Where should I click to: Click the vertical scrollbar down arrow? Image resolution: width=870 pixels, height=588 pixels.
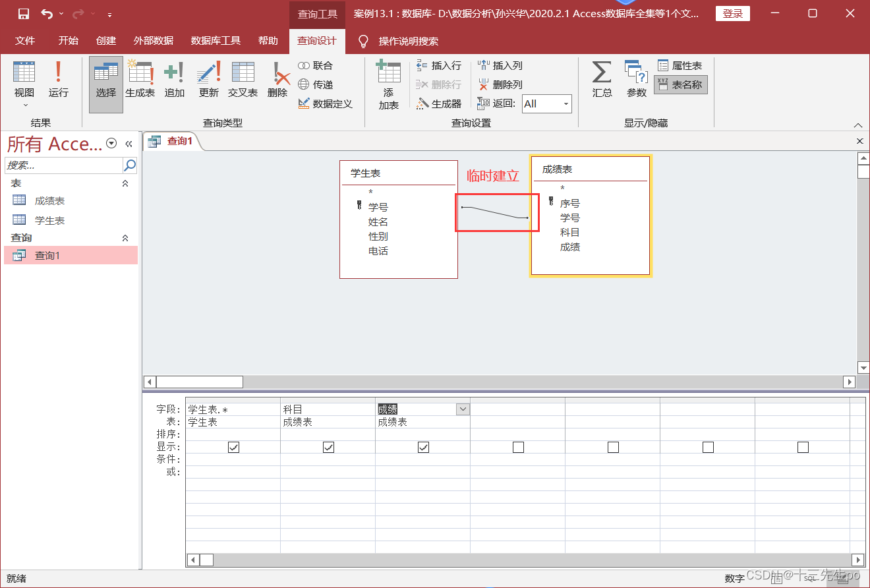(x=863, y=368)
